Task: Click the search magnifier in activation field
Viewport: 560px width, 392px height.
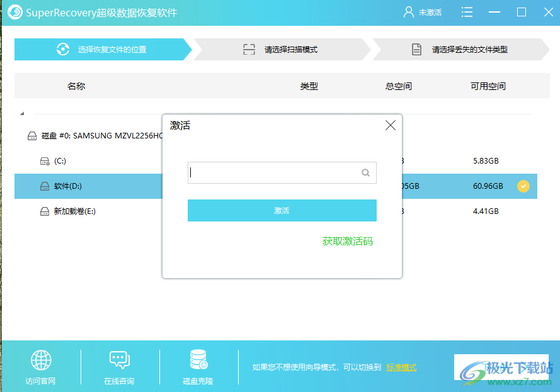Action: (365, 172)
